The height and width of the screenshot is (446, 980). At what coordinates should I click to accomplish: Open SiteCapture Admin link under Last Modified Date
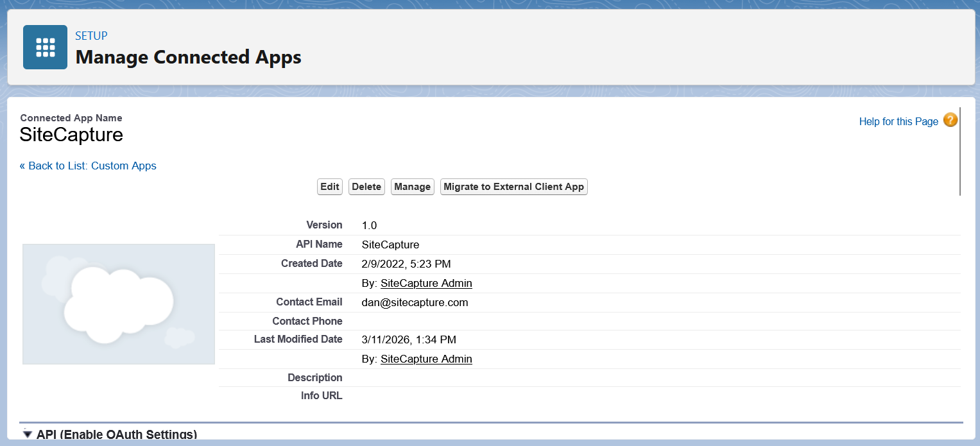(426, 359)
